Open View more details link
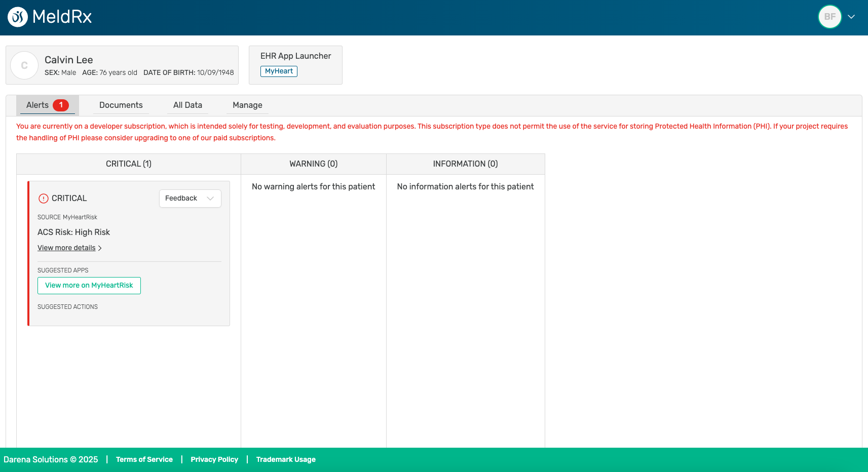 [66, 248]
